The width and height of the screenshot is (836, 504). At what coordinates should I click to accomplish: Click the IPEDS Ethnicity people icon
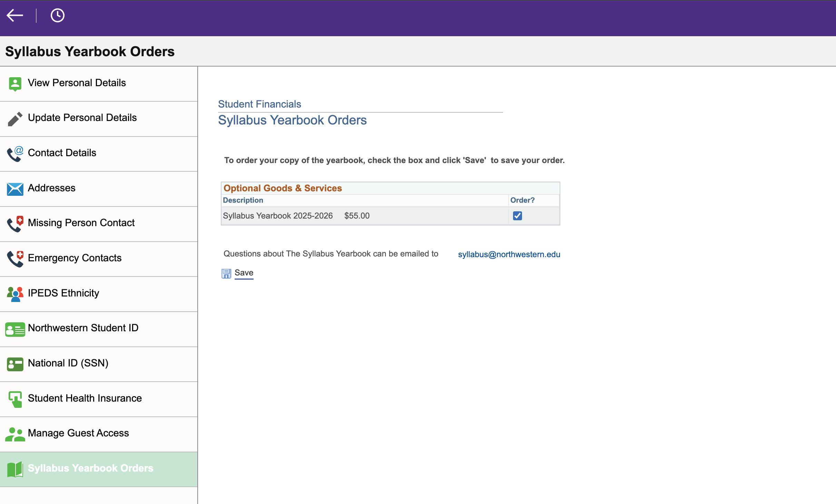[x=15, y=294]
